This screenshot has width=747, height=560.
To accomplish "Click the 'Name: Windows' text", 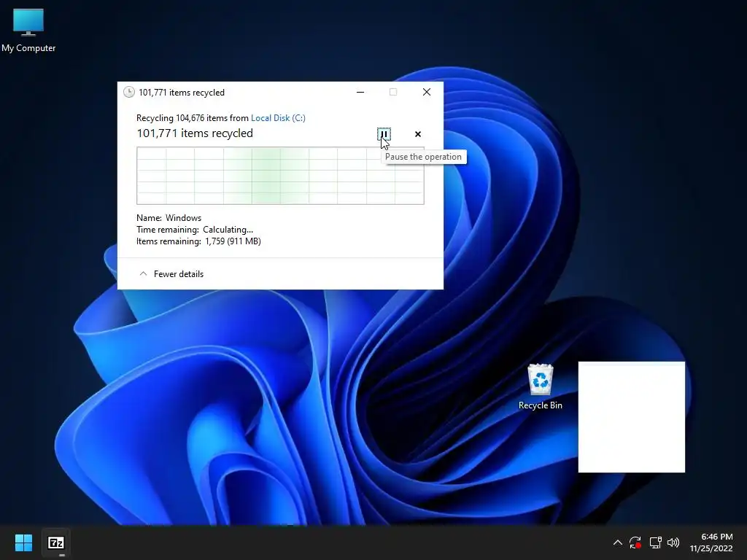I will (169, 218).
